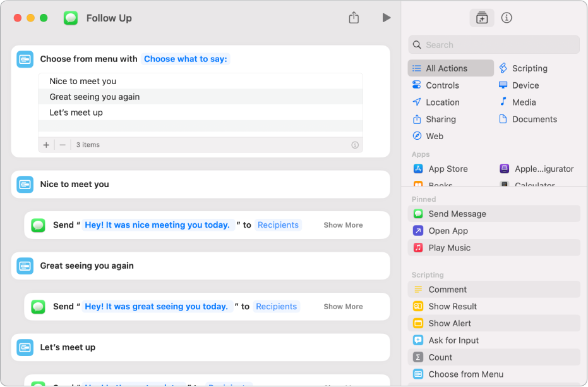Viewport: 588px width, 387px height.
Task: Add pinned Open App action
Action: click(493, 230)
